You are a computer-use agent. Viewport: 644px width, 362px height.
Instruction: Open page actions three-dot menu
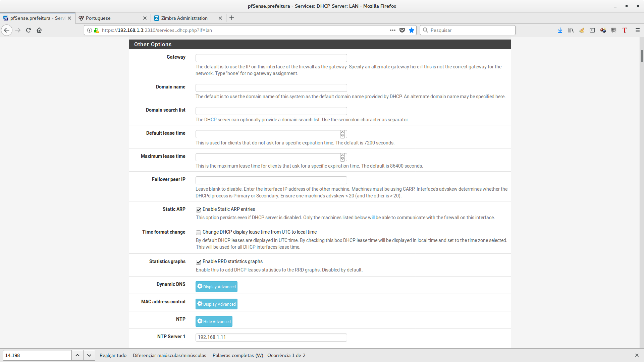point(393,30)
